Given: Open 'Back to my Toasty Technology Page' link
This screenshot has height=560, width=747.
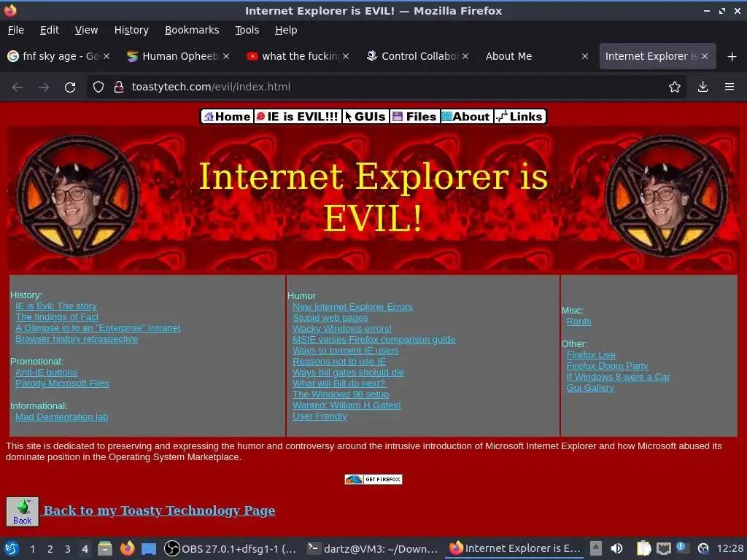Looking at the screenshot, I should [x=159, y=510].
